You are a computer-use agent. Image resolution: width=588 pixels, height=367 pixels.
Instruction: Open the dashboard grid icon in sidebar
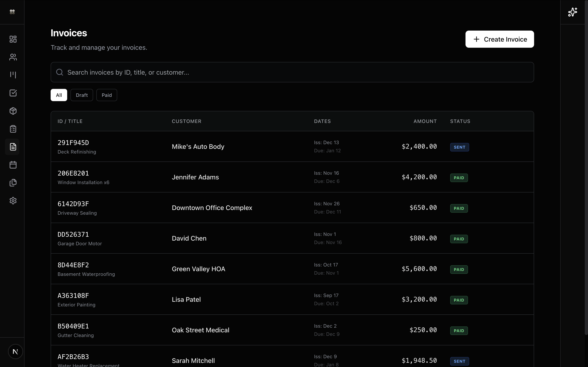(x=13, y=39)
